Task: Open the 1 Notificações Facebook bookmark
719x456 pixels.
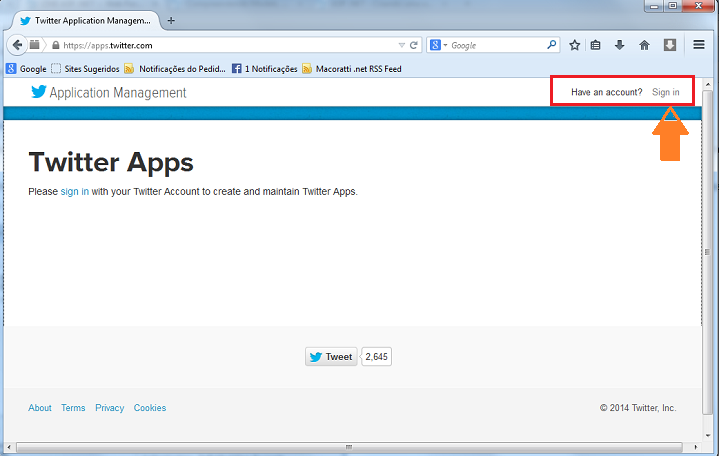Action: coord(265,69)
